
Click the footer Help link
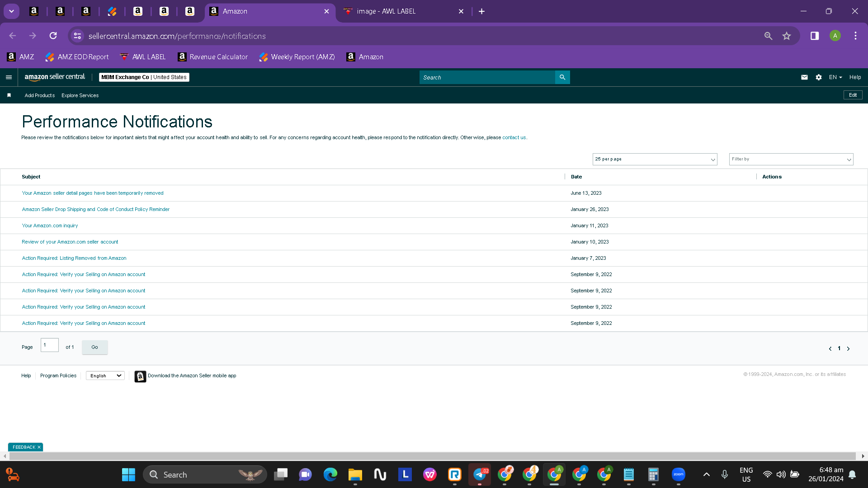coord(26,375)
